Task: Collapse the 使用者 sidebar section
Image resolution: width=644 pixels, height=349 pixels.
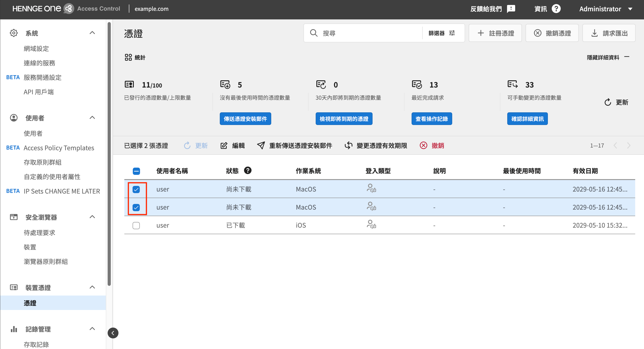Action: (x=92, y=118)
